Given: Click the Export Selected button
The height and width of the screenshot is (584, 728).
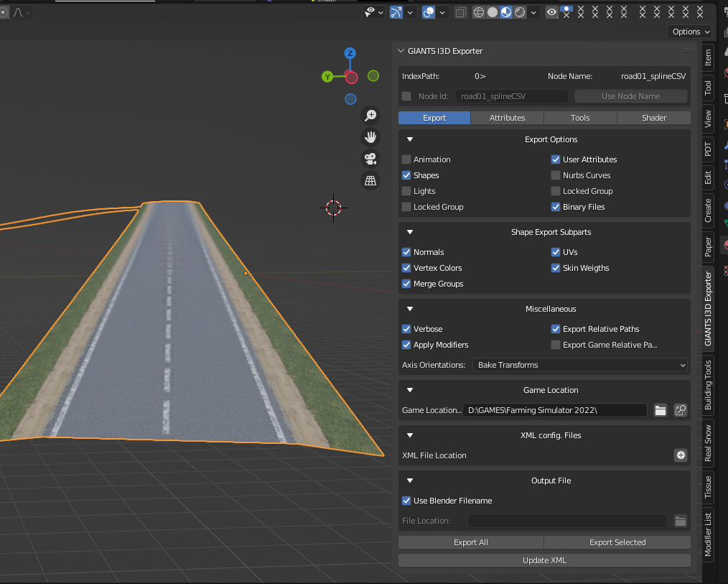Looking at the screenshot, I should [617, 542].
